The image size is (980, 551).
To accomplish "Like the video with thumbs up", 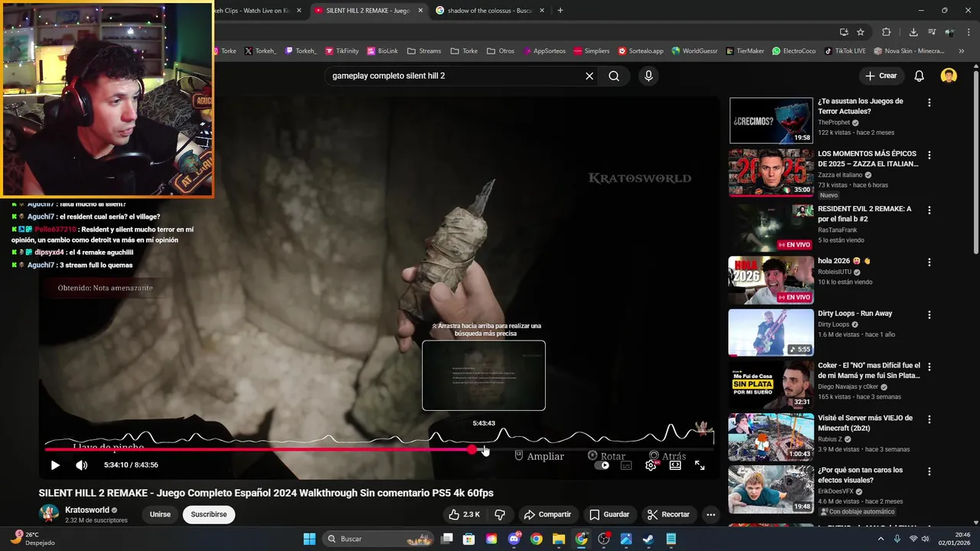I will pyautogui.click(x=465, y=514).
